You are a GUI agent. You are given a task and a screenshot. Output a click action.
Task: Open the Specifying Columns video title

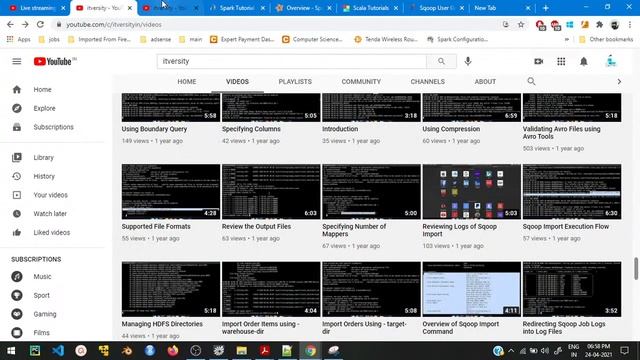251,129
